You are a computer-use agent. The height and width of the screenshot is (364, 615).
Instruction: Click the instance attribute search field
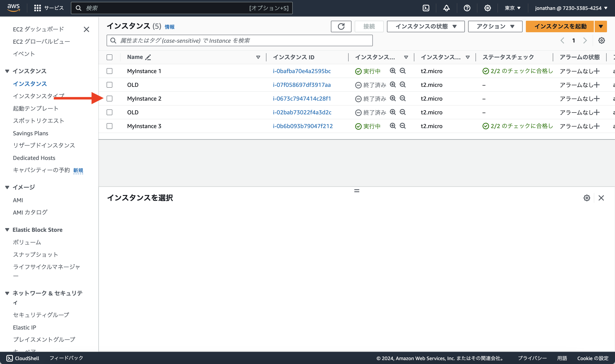pos(239,40)
